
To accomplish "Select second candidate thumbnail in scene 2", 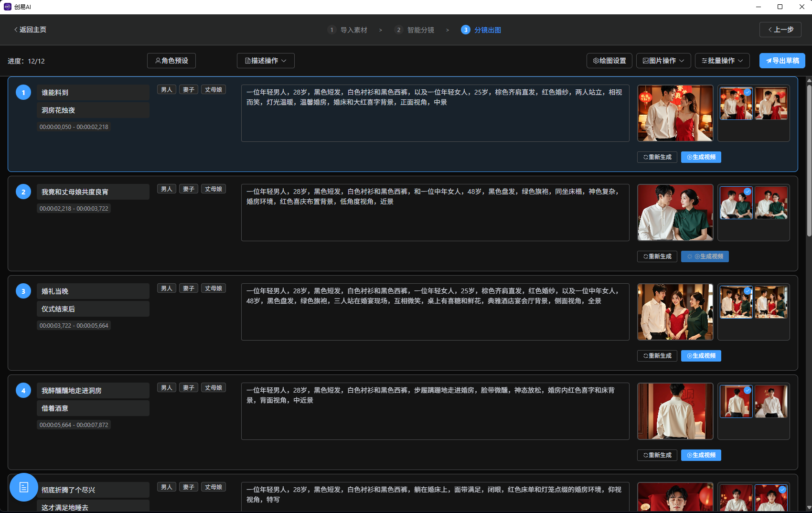I will click(771, 203).
